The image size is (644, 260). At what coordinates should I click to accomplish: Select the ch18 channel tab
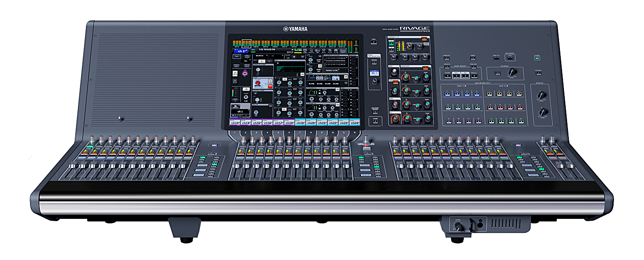[x=289, y=123]
